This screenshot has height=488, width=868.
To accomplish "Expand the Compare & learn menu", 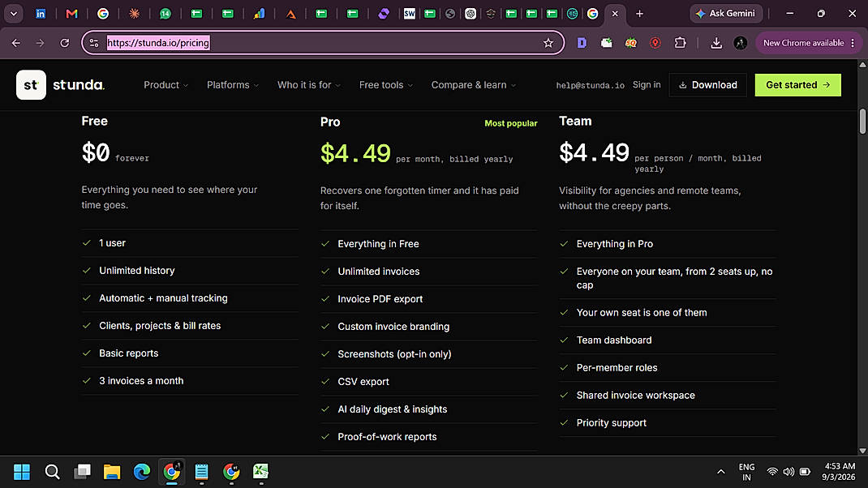I will pyautogui.click(x=474, y=84).
